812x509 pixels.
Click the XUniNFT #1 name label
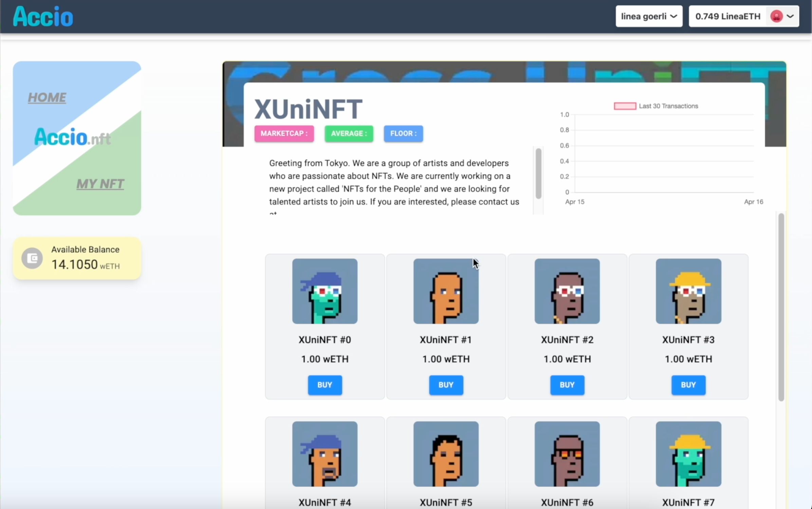pyautogui.click(x=446, y=340)
